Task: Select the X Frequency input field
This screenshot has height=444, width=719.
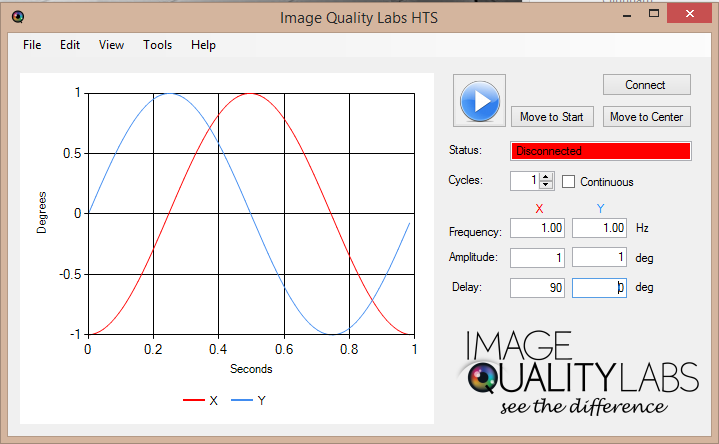Action: [x=538, y=228]
